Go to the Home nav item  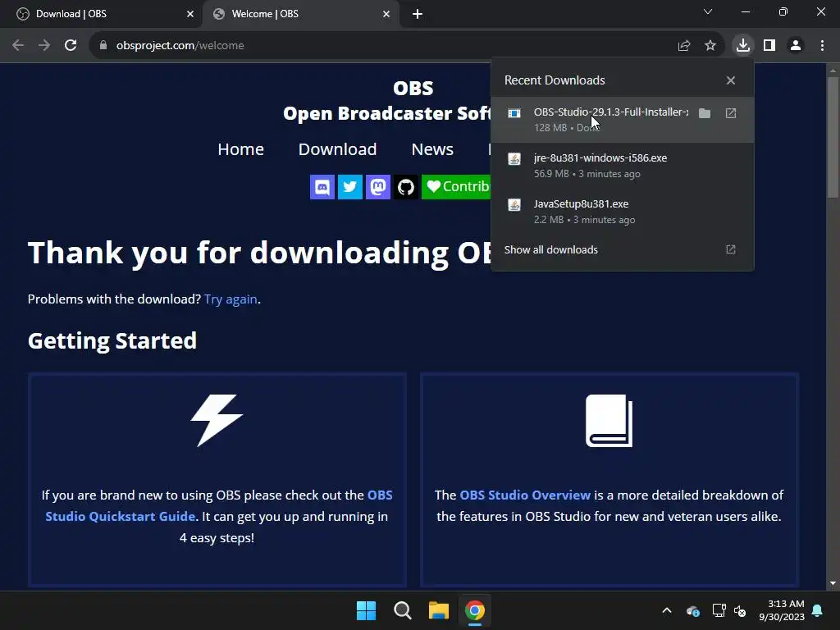[x=240, y=149]
